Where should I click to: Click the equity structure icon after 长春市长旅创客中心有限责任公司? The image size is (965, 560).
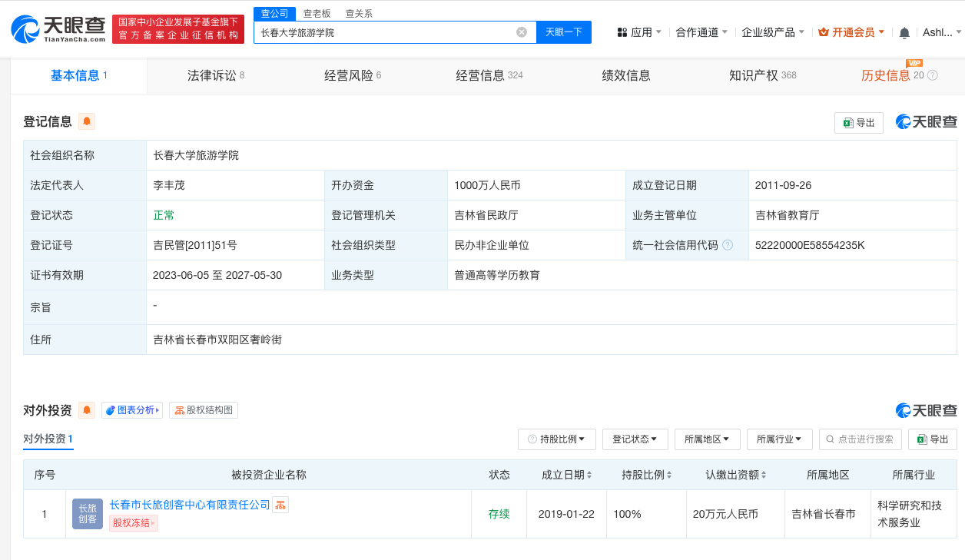pos(280,505)
